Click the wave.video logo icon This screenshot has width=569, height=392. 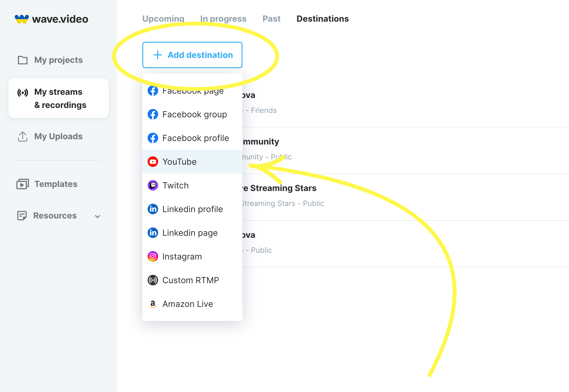click(x=22, y=19)
